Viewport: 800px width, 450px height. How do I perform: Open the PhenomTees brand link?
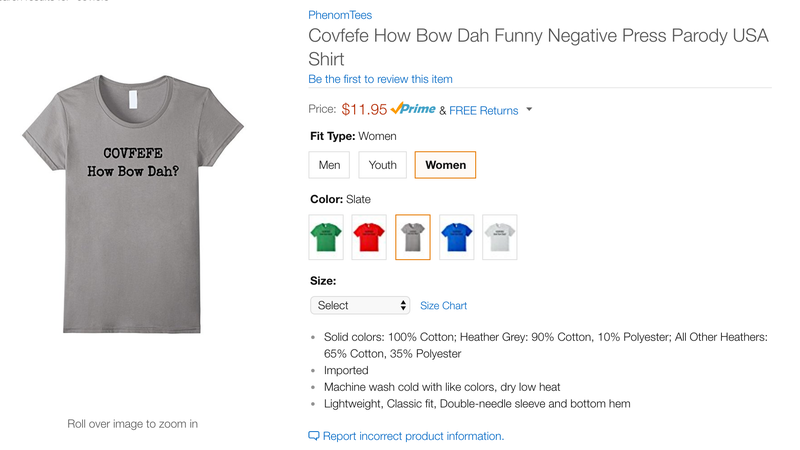(x=340, y=15)
